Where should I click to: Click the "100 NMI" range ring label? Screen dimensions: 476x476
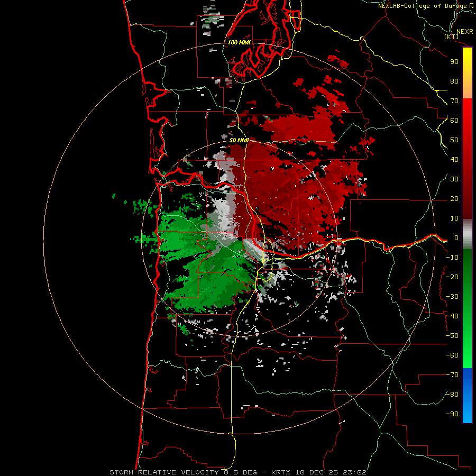pyautogui.click(x=239, y=42)
